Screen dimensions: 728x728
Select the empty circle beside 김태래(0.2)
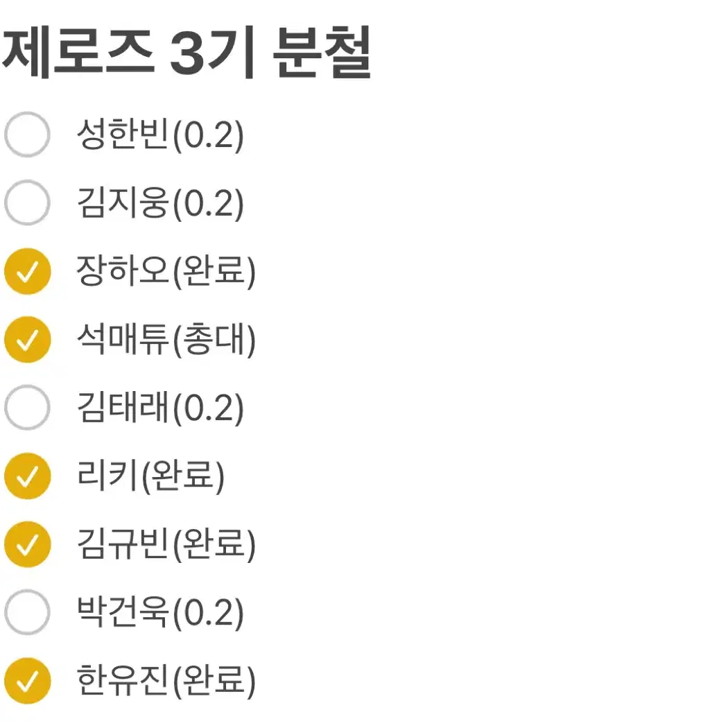point(27,408)
